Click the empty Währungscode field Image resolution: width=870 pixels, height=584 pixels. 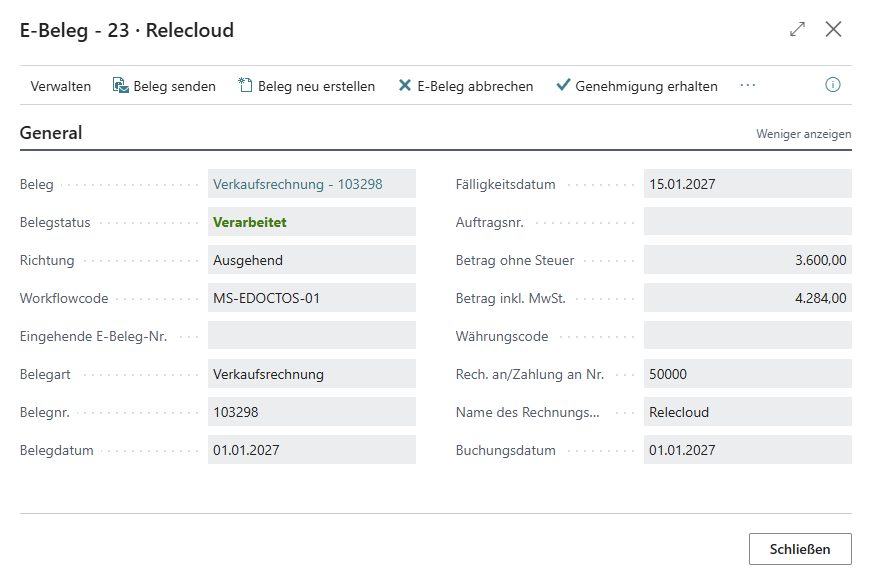[748, 336]
